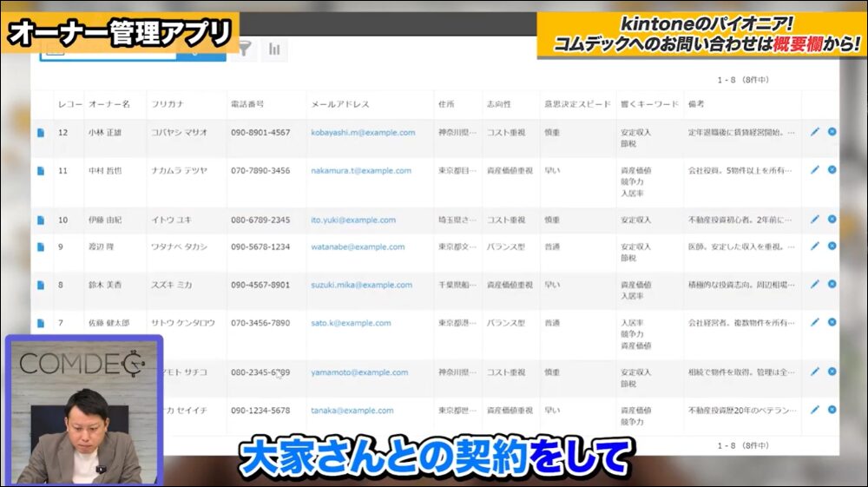Image resolution: width=868 pixels, height=487 pixels.
Task: Open record details for row 9
Action: click(x=41, y=247)
